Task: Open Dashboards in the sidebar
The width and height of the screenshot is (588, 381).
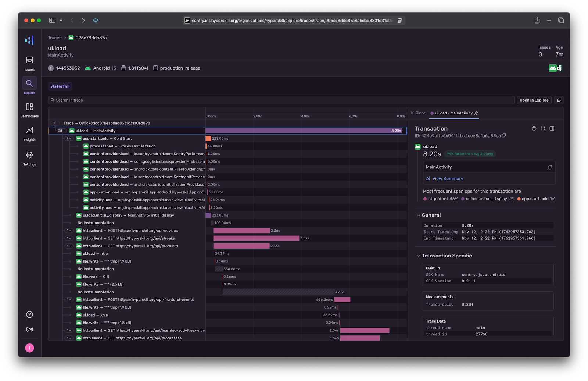Action: tap(29, 110)
